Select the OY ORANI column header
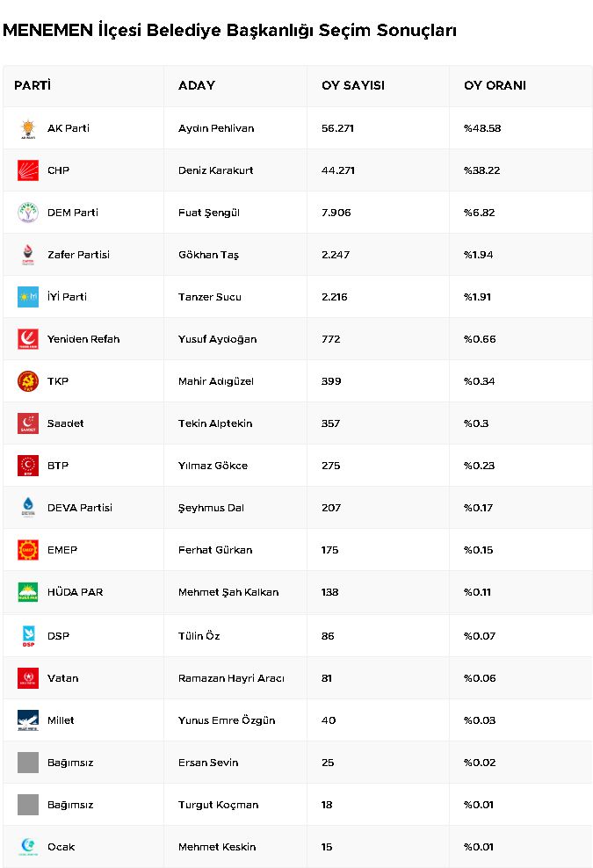This screenshot has height=868, width=593. click(x=495, y=86)
